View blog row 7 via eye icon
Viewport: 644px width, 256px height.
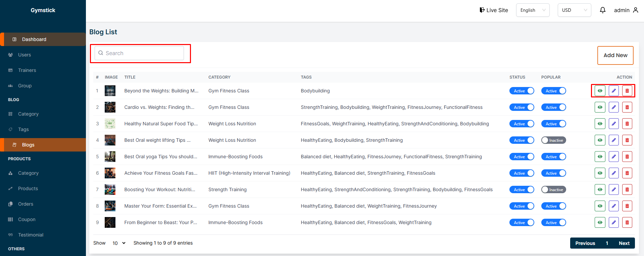coord(600,189)
